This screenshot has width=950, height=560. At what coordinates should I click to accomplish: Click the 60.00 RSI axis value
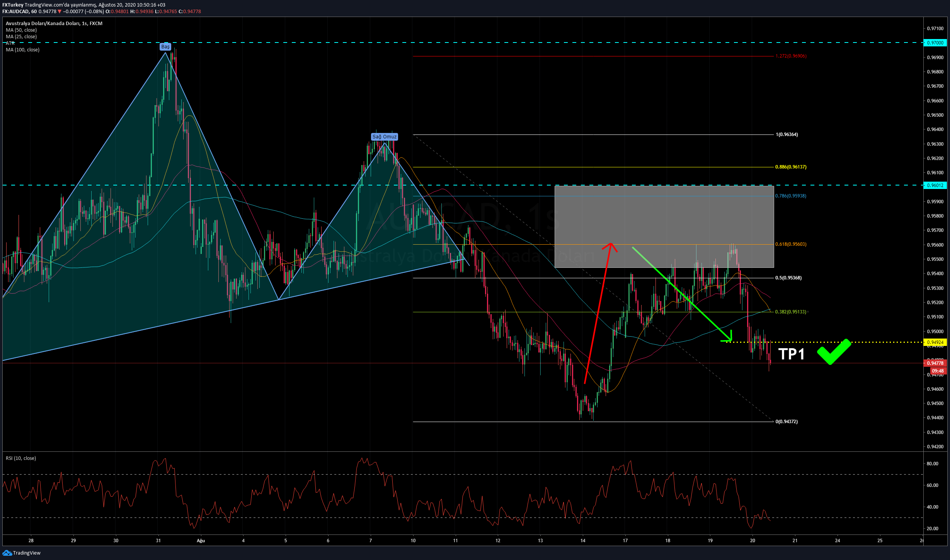coord(933,485)
